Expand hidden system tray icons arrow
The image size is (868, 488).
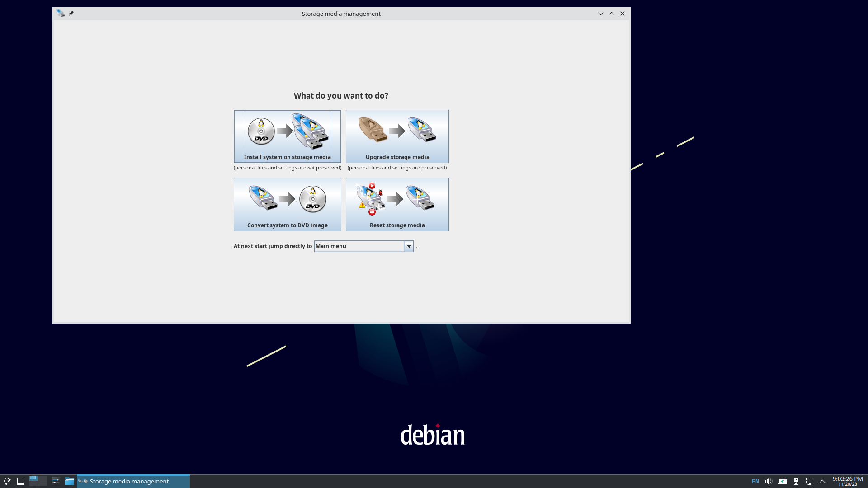(x=822, y=482)
